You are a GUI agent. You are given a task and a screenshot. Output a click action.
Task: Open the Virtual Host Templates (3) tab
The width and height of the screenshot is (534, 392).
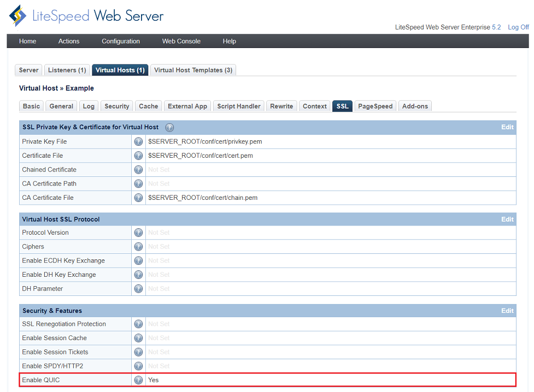point(193,70)
